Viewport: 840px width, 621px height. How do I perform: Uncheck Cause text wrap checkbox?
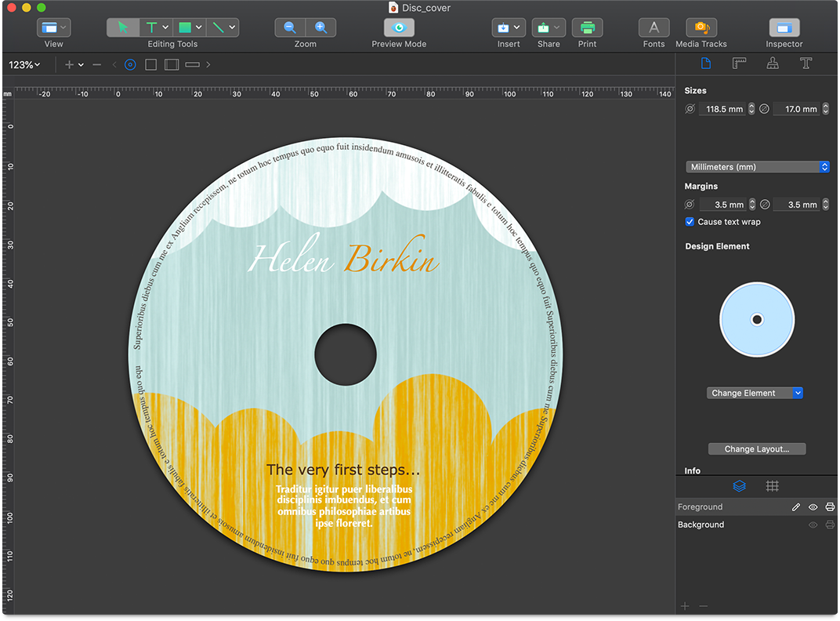690,222
